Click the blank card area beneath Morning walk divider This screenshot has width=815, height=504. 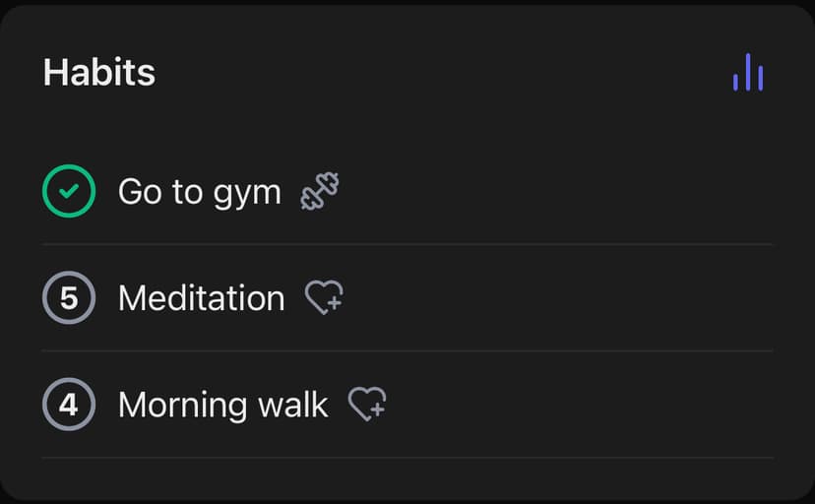pos(407,480)
